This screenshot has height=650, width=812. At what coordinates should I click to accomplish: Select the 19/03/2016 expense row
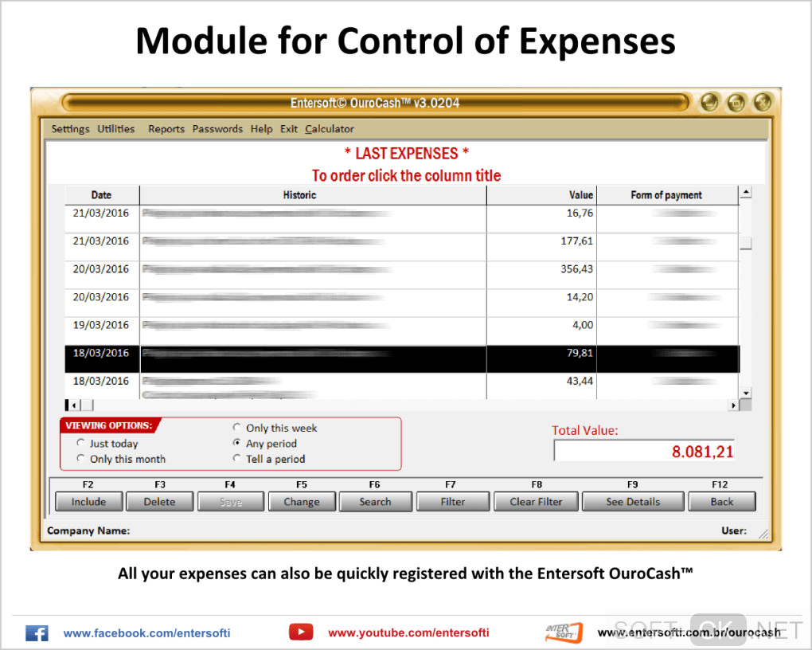click(402, 331)
